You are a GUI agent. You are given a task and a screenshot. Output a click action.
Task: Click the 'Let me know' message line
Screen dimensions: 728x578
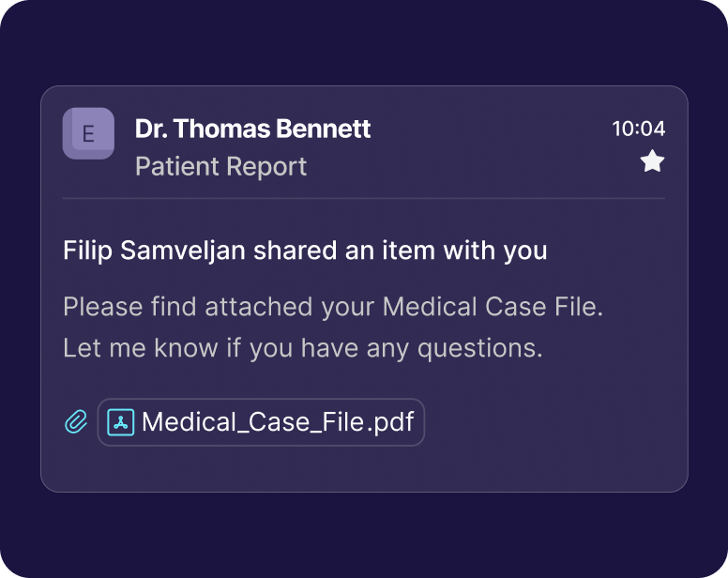303,348
